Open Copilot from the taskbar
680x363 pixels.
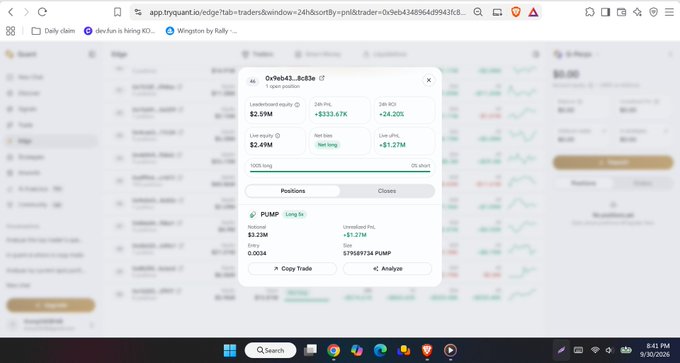[x=356, y=350]
